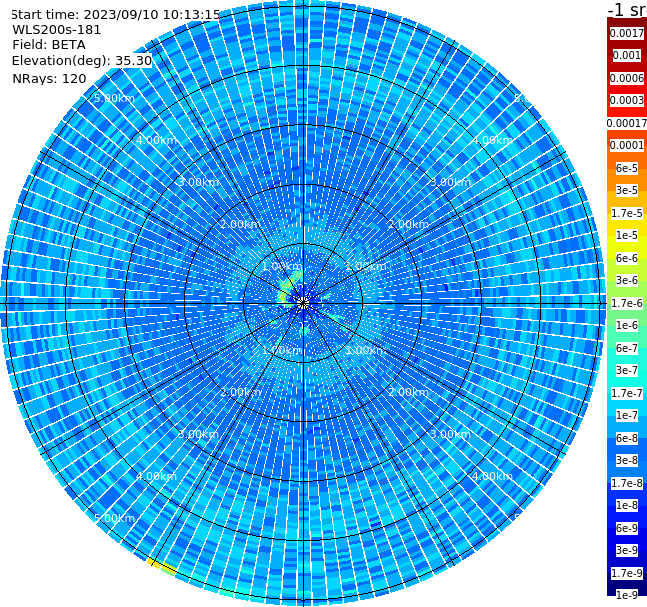Click the northeast 2.00km range label
647x607 pixels.
click(x=408, y=224)
